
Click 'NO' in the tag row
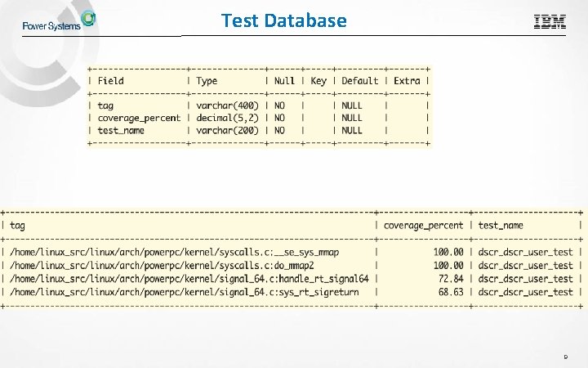pos(279,105)
